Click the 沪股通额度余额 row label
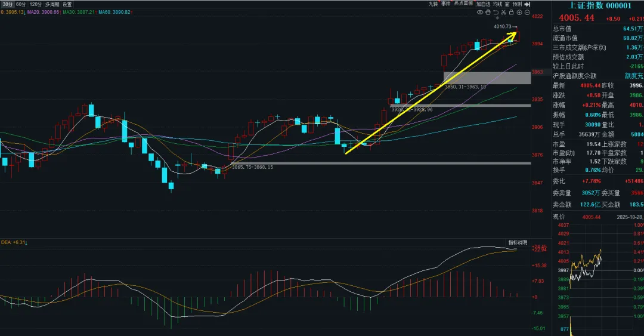The height and width of the screenshot is (336, 644). 574,76
